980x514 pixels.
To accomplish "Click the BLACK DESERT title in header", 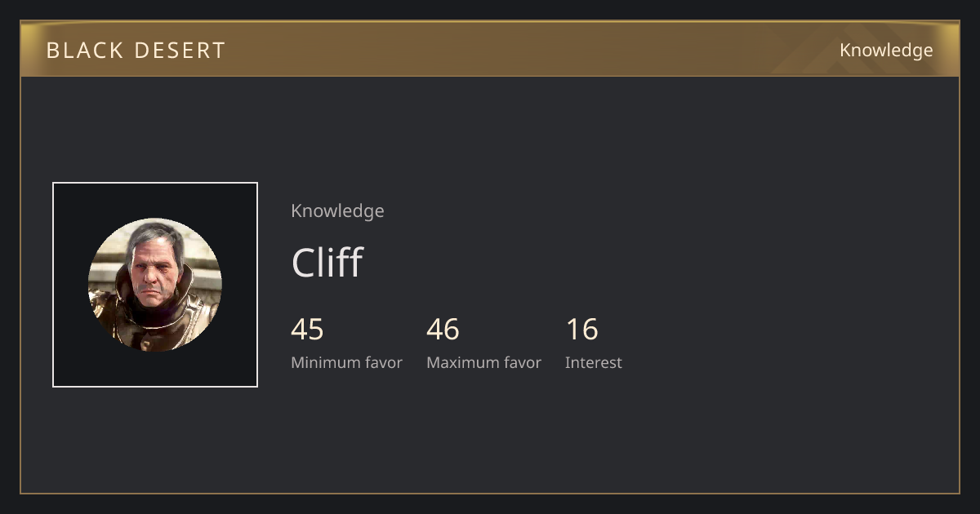I will point(136,51).
